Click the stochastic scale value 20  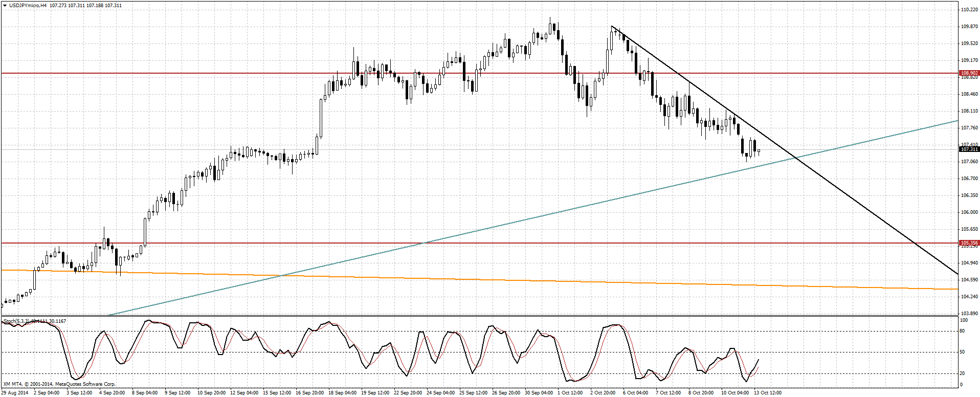pos(962,373)
